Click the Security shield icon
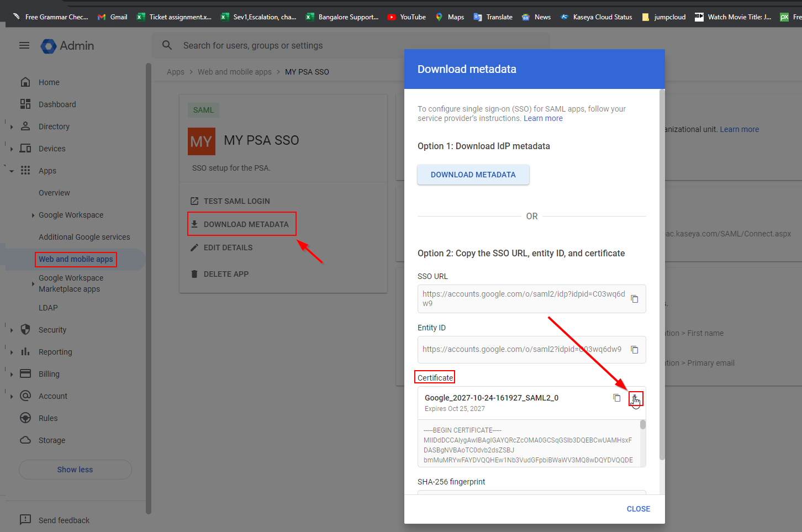 click(25, 330)
